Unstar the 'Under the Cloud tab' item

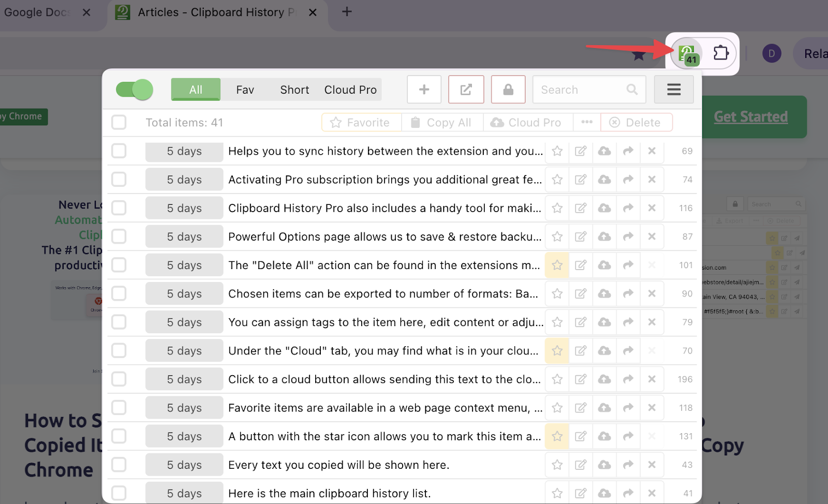point(557,350)
